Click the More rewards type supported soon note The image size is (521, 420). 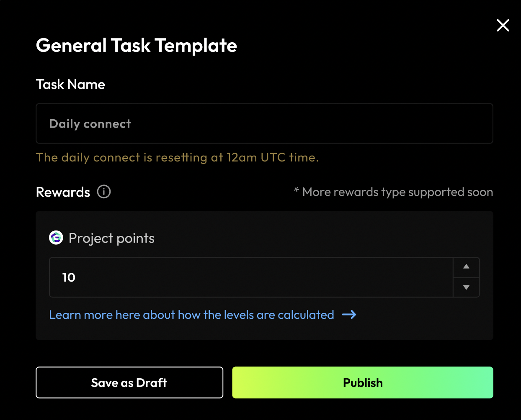[x=397, y=192]
